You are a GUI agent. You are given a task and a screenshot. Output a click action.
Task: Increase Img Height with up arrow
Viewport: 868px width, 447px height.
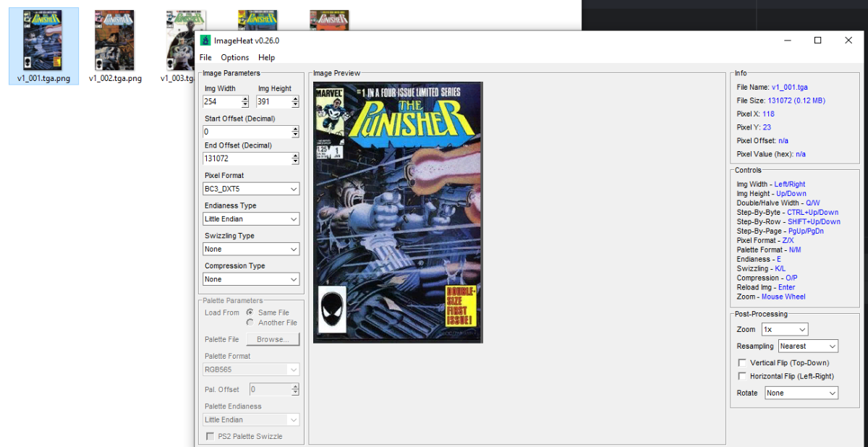point(297,99)
